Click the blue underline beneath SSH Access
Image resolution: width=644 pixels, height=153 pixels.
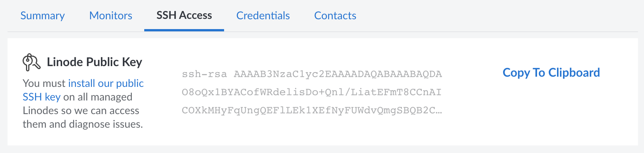[x=184, y=30]
